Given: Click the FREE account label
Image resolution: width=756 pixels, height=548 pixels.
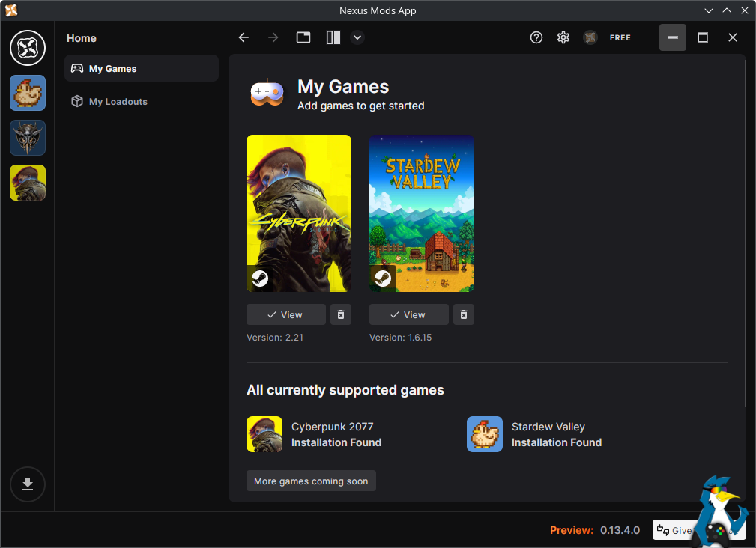Looking at the screenshot, I should (x=620, y=37).
